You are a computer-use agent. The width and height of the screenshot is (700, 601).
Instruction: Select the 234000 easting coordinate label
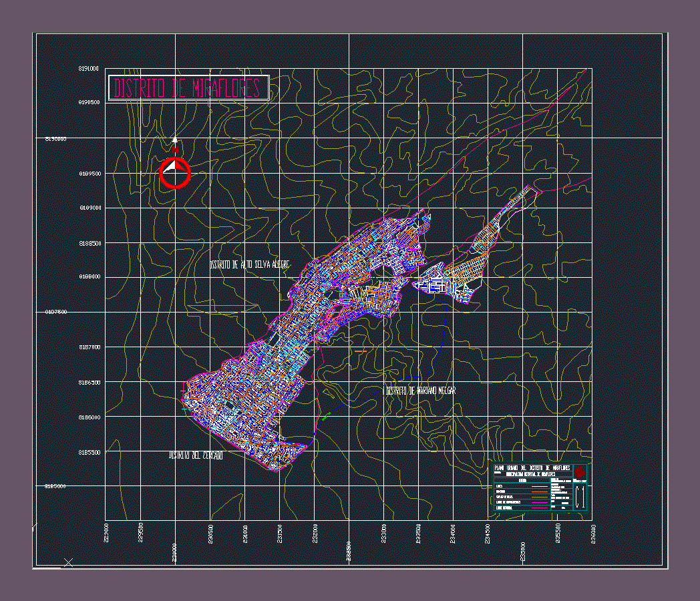(453, 534)
